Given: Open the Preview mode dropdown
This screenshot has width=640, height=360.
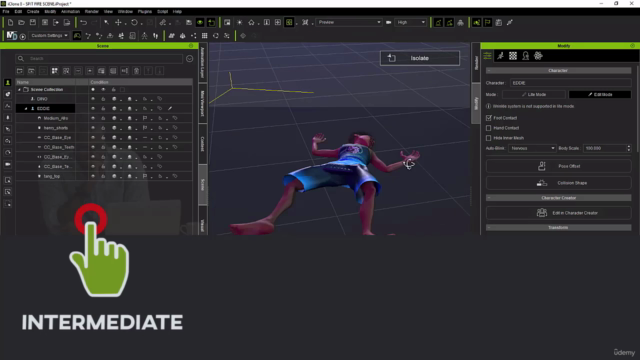Looking at the screenshot, I should [349, 22].
